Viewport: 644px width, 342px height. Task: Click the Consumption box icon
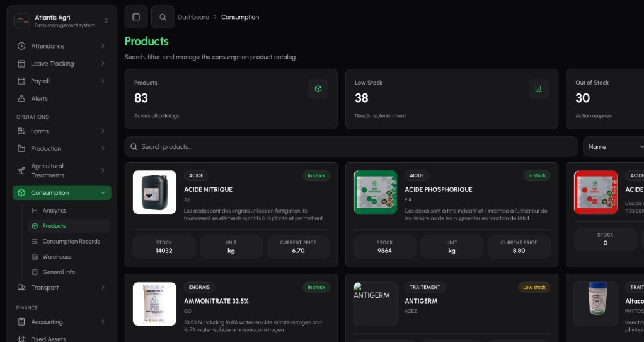coord(21,193)
